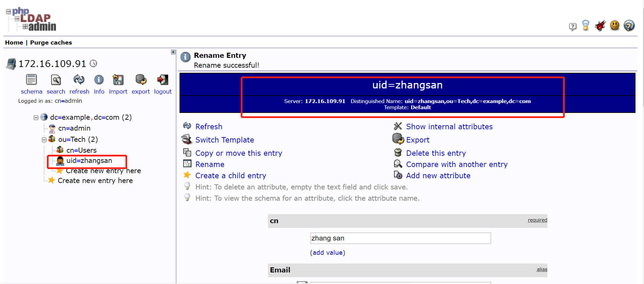Collapse the ou=Tech tree node
Screen dimensions: 644x284
click(44, 140)
